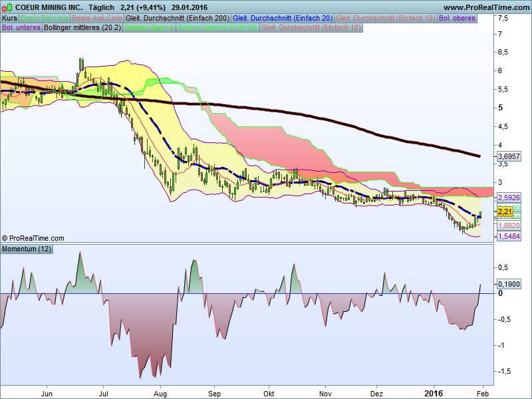Click the Bol. oberes legend label
The width and height of the screenshot is (532, 399).
457,19
